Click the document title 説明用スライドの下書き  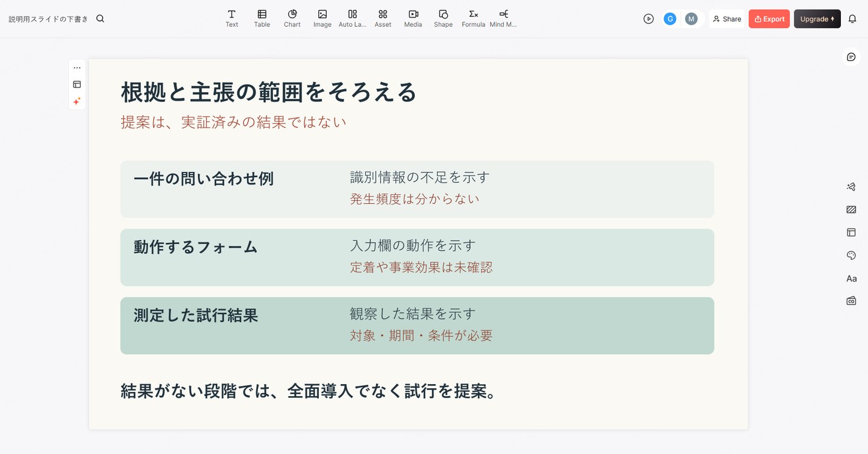[48, 19]
